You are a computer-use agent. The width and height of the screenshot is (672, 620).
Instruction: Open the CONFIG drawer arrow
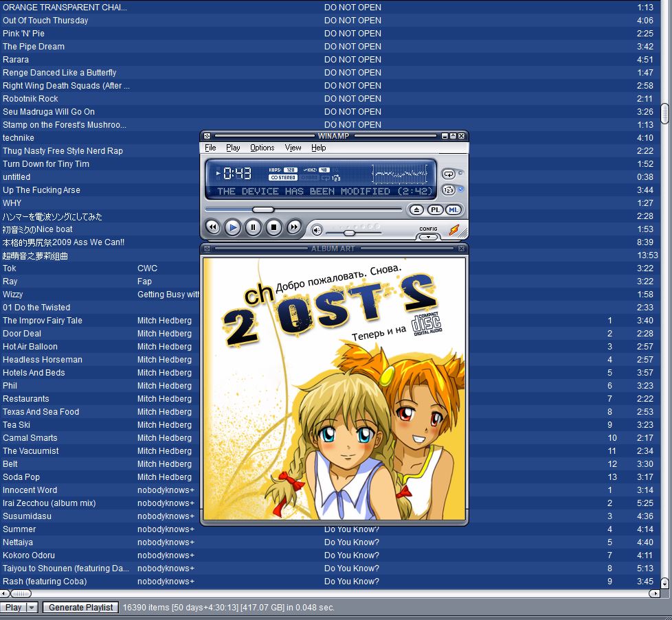click(428, 237)
